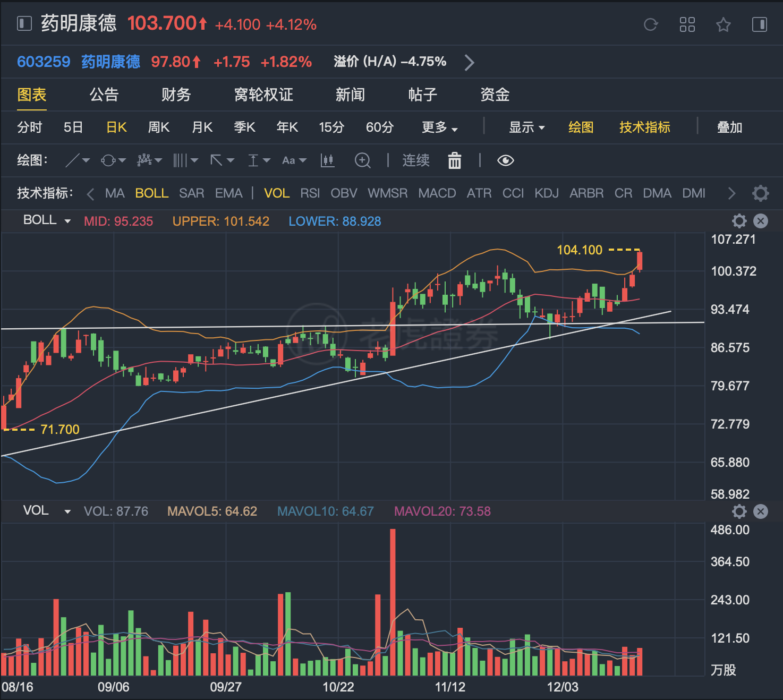Viewport: 783px width, 700px height.
Task: Enable the MACD sub indicator
Action: click(437, 193)
